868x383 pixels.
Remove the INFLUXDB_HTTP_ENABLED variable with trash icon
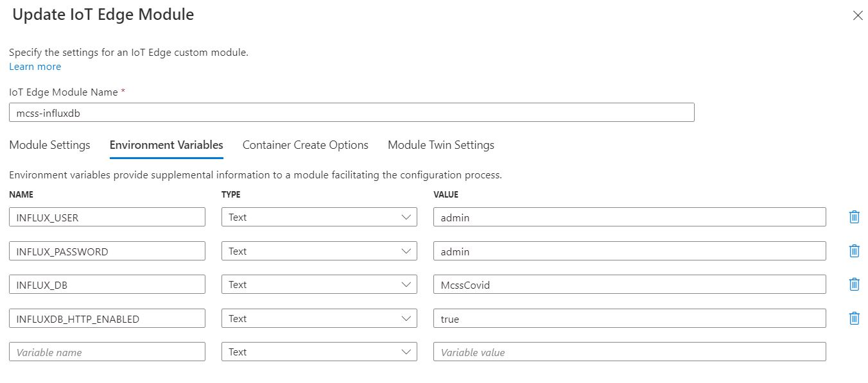[x=854, y=318]
